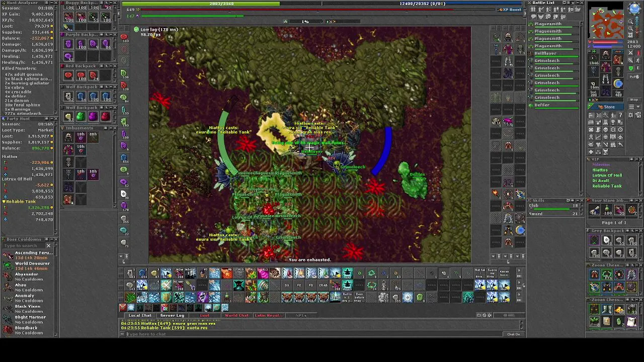The height and width of the screenshot is (362, 644).
Task: Focus the chat input field
Action: (x=314, y=334)
